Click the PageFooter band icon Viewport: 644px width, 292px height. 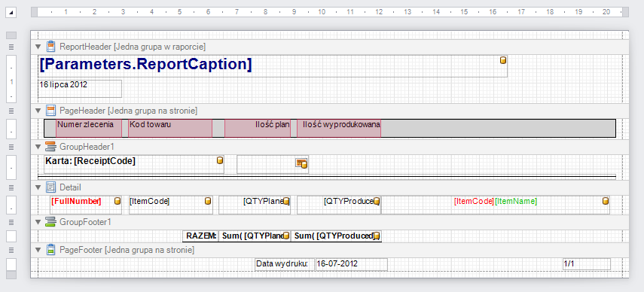[50, 249]
